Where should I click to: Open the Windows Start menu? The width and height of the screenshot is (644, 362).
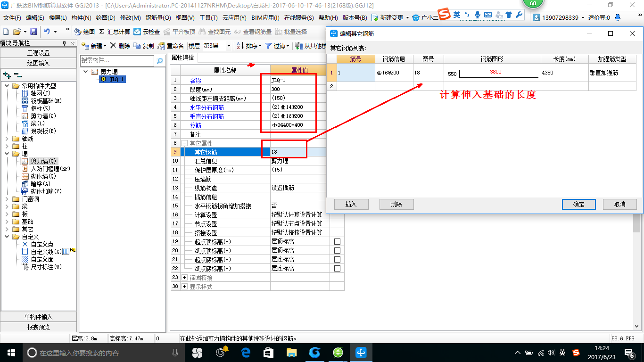[x=10, y=352]
